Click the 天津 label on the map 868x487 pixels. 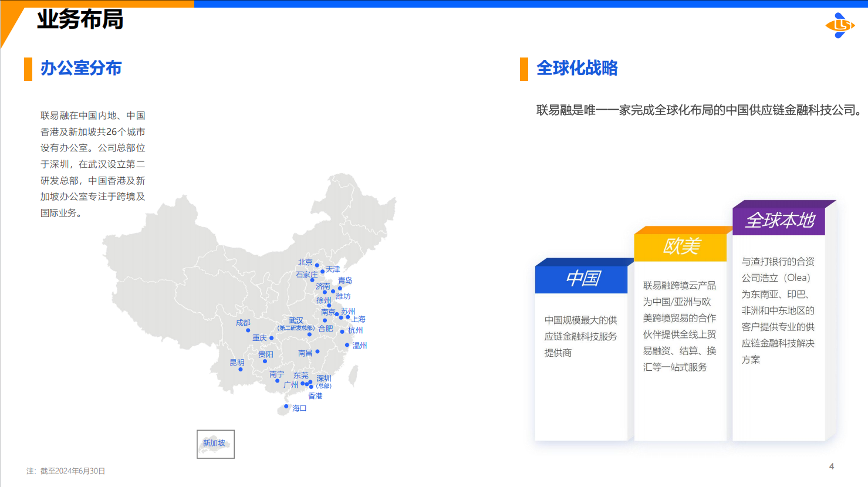[x=333, y=269]
